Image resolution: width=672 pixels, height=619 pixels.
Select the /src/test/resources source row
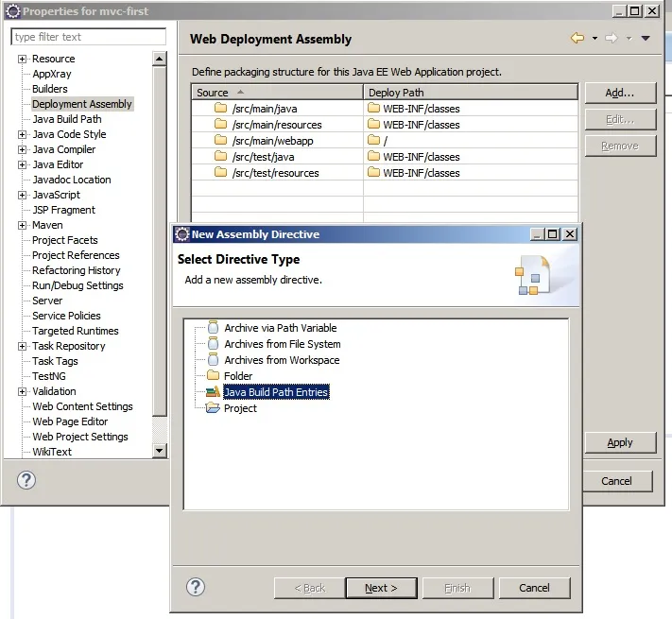[276, 173]
